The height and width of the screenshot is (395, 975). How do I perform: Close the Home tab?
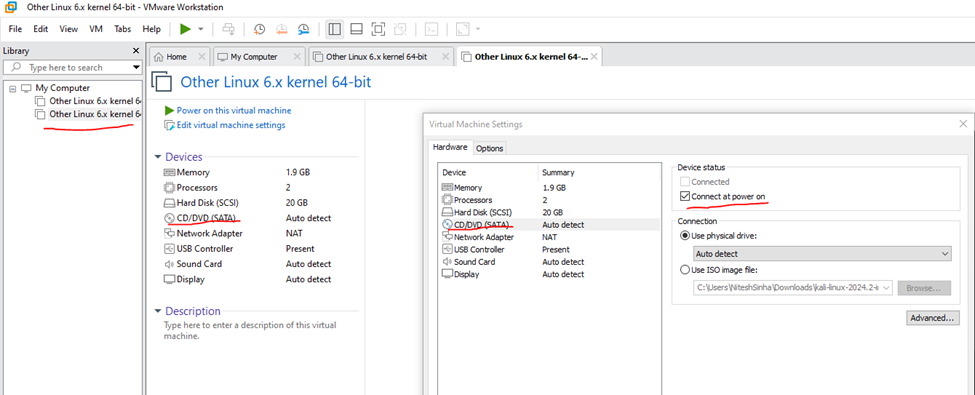click(x=201, y=57)
